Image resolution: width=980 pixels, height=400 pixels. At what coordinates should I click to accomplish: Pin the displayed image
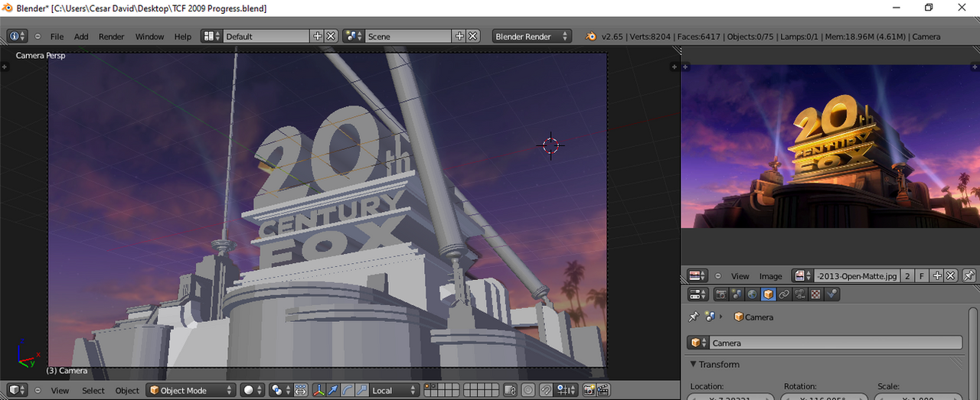(969, 276)
